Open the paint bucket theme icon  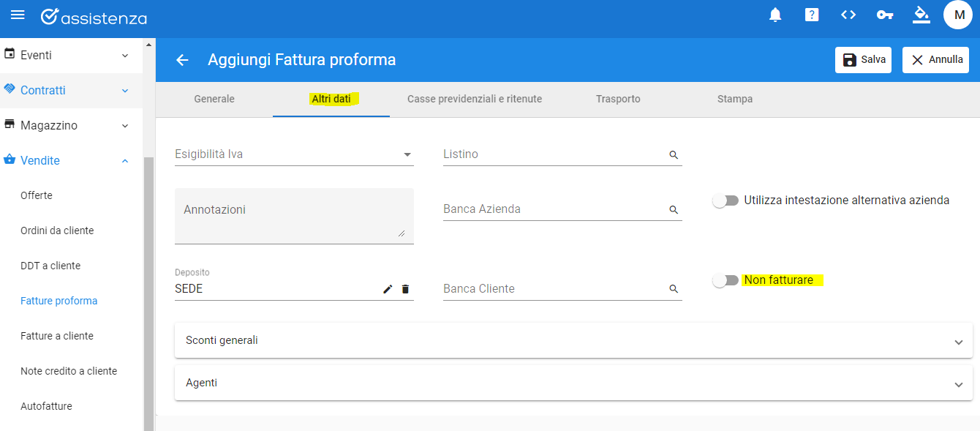pyautogui.click(x=921, y=15)
